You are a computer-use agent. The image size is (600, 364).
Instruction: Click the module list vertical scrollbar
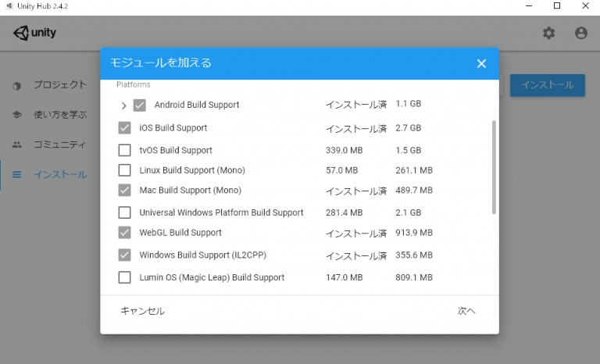494,167
